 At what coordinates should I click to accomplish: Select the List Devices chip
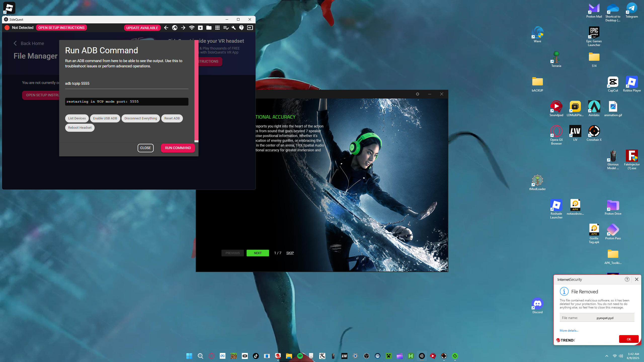click(x=77, y=118)
